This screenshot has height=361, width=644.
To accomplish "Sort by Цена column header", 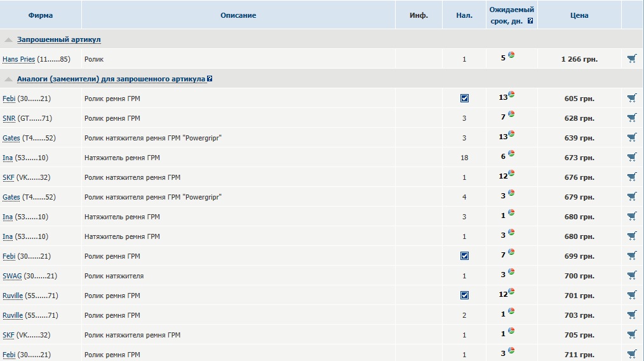I will 579,15.
